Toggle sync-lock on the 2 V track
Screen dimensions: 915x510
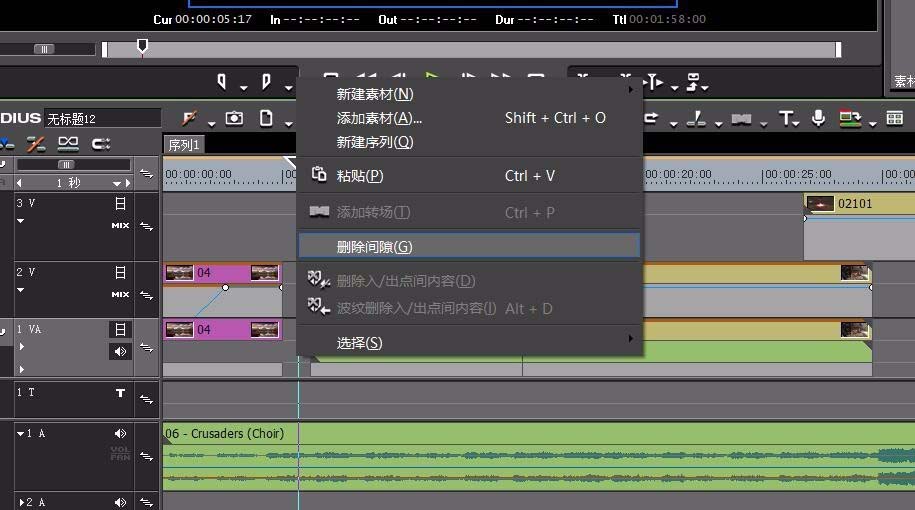(146, 295)
